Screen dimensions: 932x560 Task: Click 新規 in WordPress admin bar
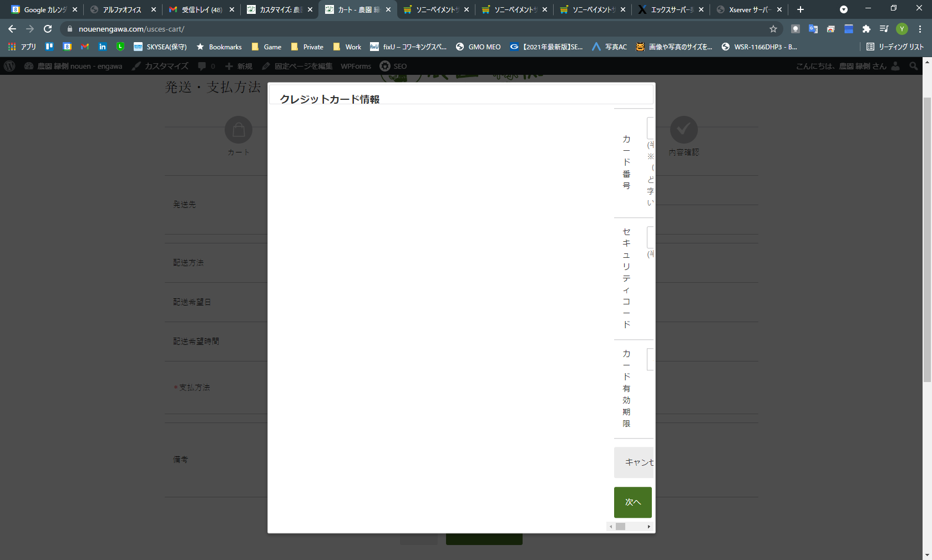click(x=239, y=66)
